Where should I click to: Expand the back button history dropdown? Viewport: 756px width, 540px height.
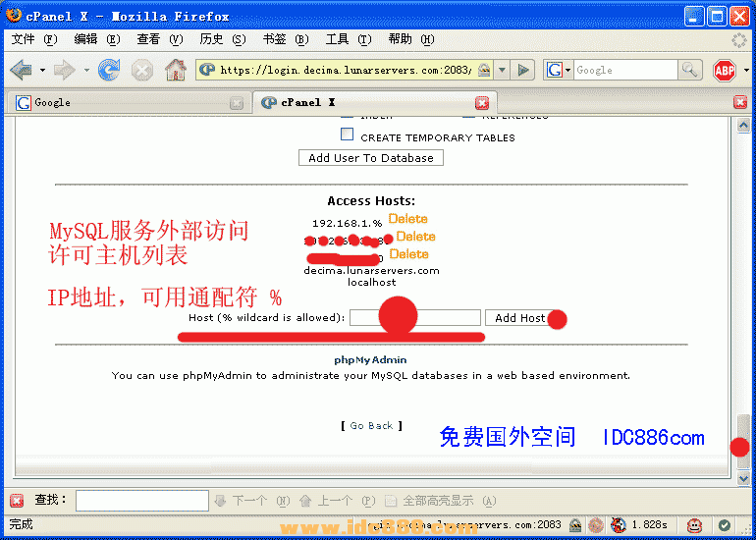tap(42, 70)
